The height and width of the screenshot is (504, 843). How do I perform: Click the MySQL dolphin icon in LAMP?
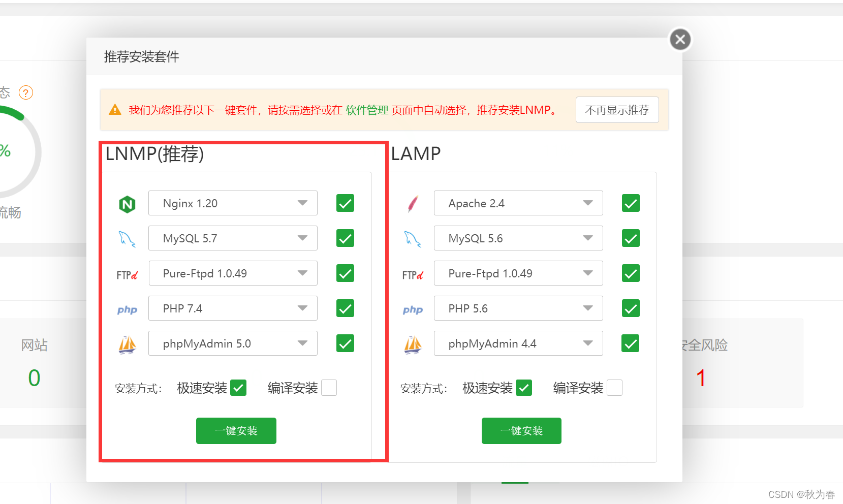coord(413,239)
